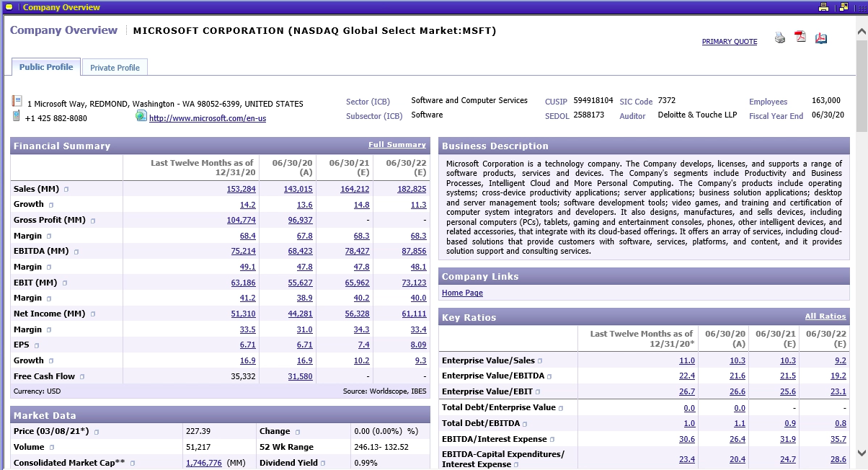Click the info icon next to Sales (MM)
The height and width of the screenshot is (470, 868).
click(x=66, y=190)
